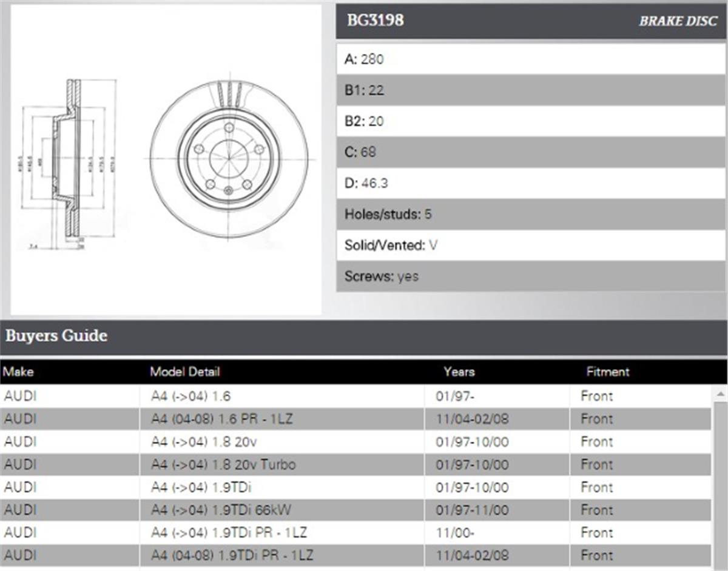Click AUDI make in the A4 (->04) 1.6 row
Image resolution: width=728 pixels, height=571 pixels.
[x=70, y=396]
